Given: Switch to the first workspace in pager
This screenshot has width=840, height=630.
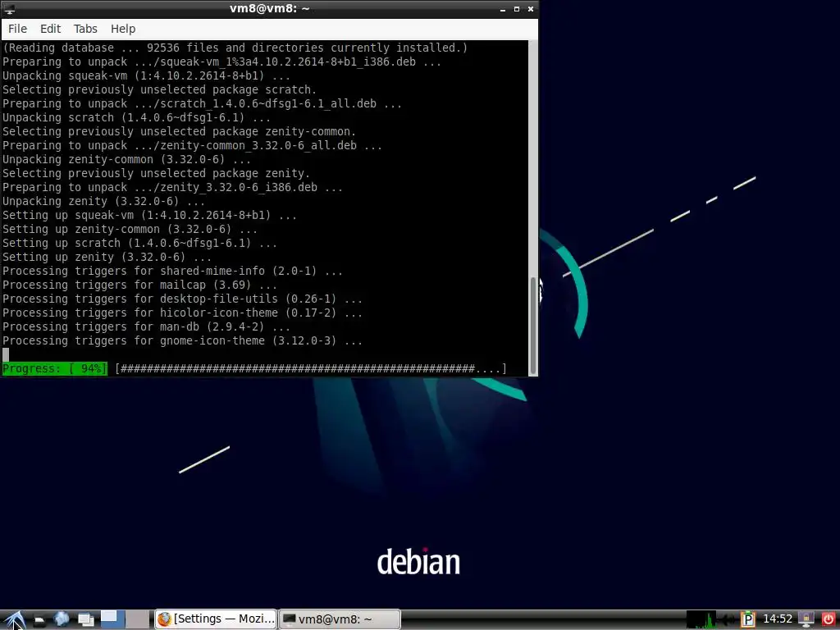Looking at the screenshot, I should 112,620.
